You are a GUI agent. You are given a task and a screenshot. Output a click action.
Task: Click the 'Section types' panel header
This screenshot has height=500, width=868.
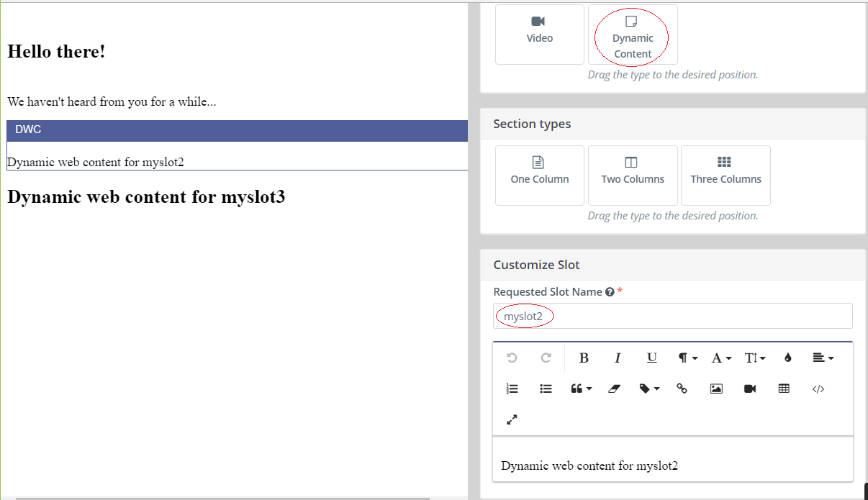[x=673, y=124]
